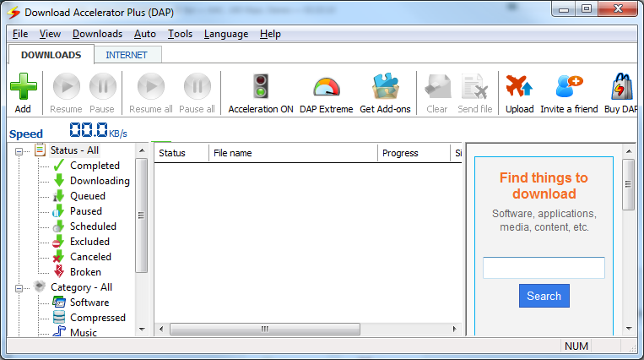Click download list scroll right arrow
644x360 pixels.
coord(454,329)
